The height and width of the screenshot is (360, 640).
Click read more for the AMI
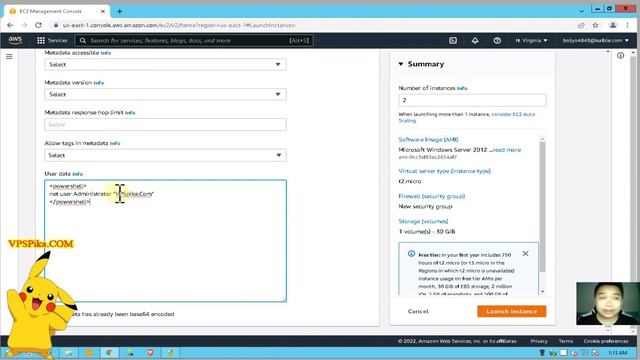[x=507, y=150]
